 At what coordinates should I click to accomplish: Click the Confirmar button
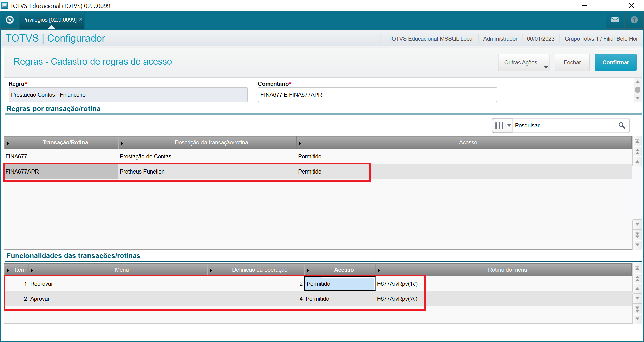616,62
